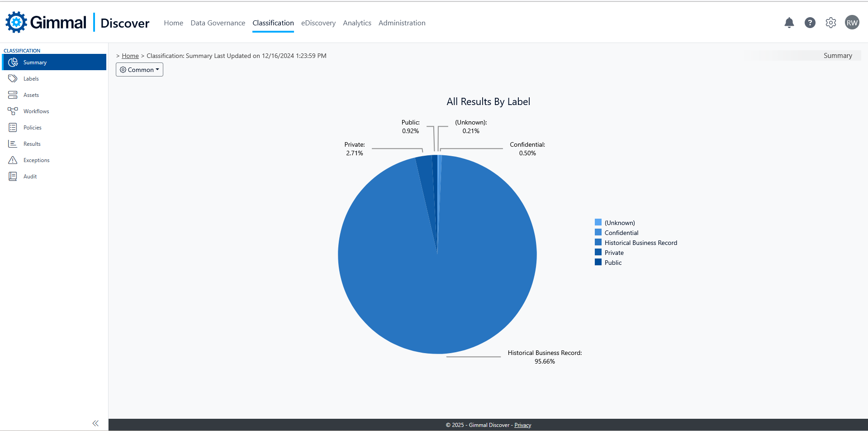Open the settings gear in header

point(830,23)
